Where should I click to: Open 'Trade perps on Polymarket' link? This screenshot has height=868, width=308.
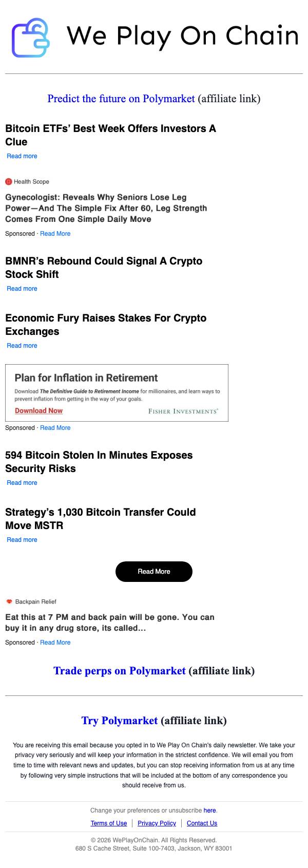[120, 671]
